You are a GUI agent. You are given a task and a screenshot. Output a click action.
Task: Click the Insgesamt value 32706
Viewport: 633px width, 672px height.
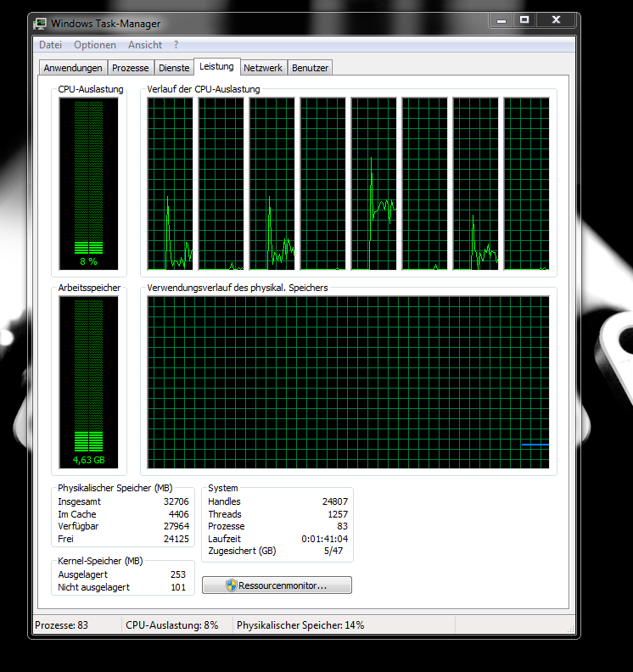pyautogui.click(x=176, y=501)
